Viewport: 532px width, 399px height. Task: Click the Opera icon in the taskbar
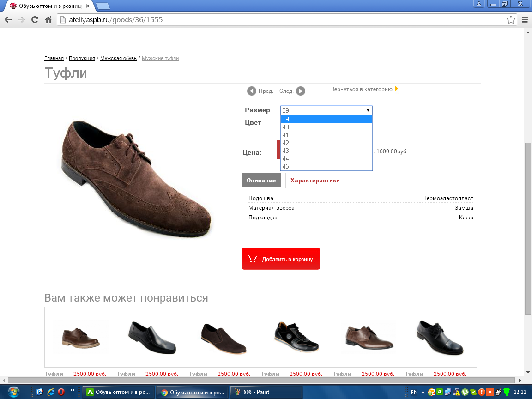61,392
